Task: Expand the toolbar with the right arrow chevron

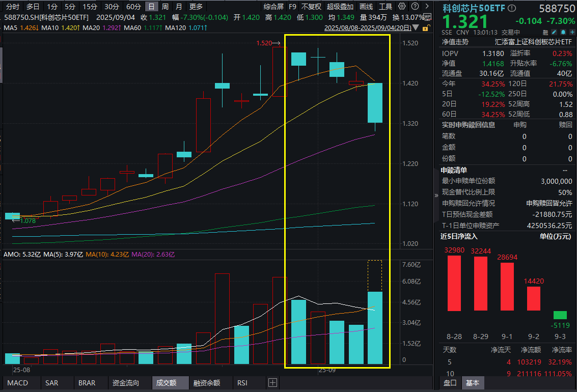Action: coord(426,7)
